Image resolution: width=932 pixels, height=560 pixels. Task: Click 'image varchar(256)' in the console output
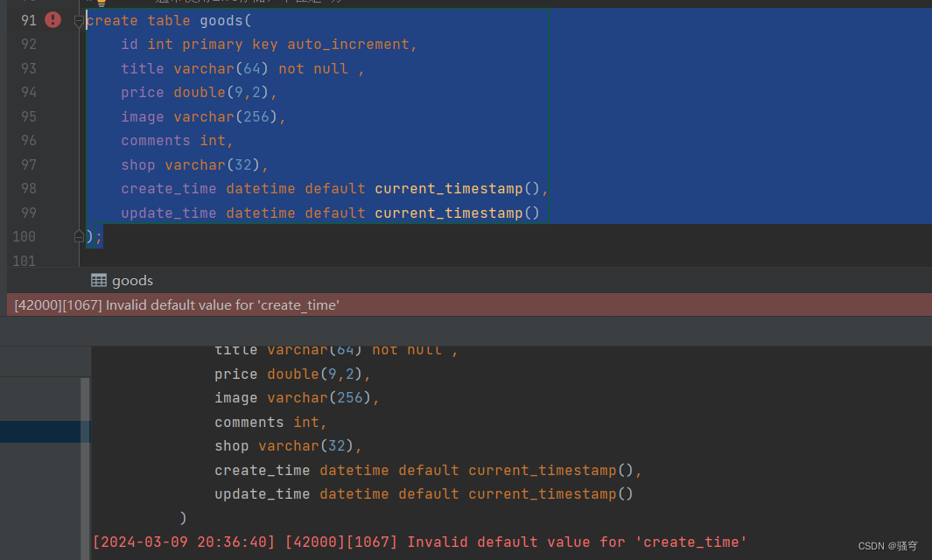click(297, 398)
